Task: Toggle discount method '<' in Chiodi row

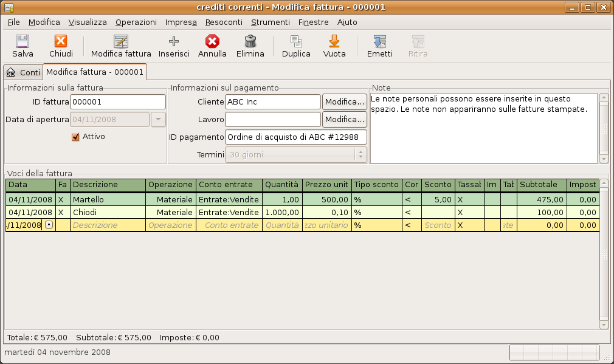Action: coord(408,213)
